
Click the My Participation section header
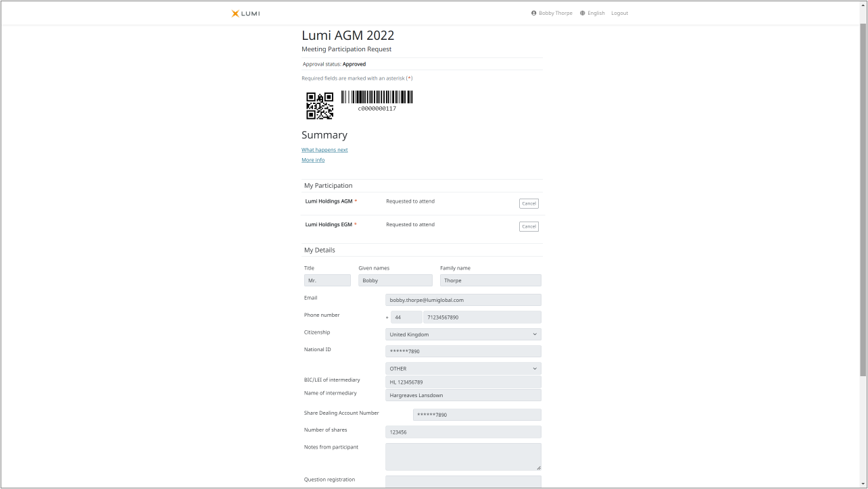[328, 186]
